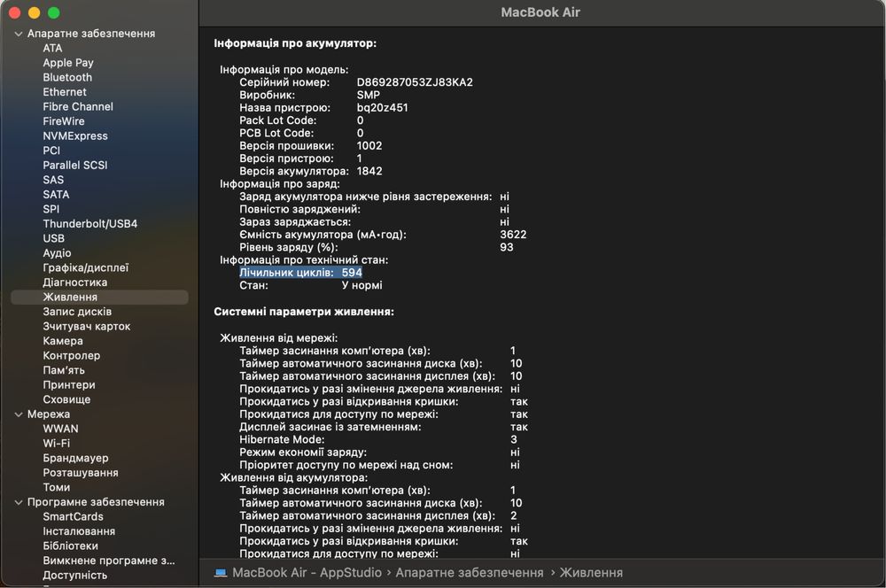Open USB device information
This screenshot has width=886, height=588.
54,238
